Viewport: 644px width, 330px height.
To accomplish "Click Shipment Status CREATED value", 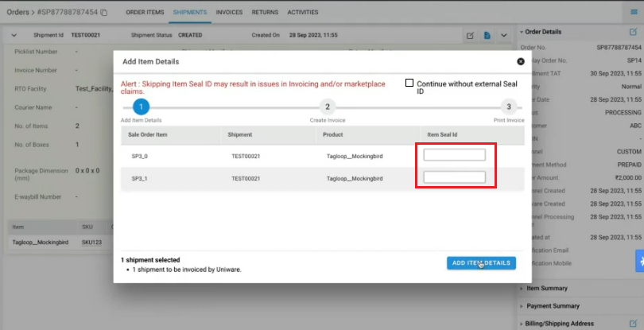I will click(190, 35).
